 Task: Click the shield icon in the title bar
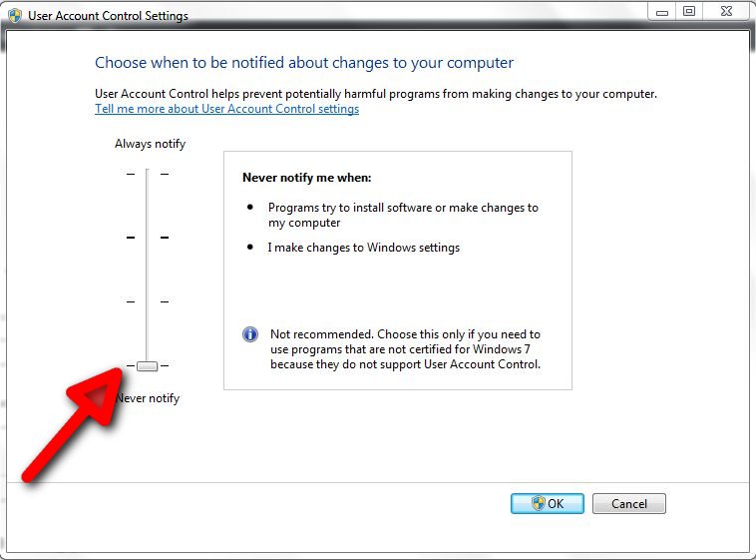[15, 15]
